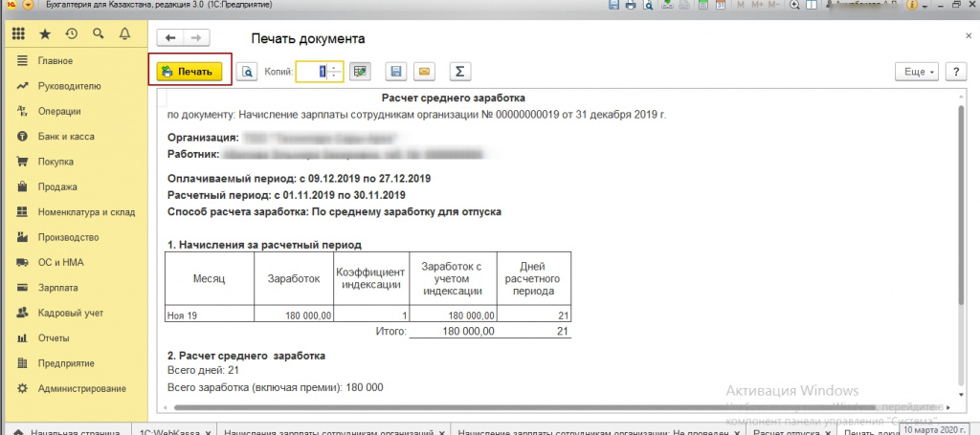Click Расчет среднего заработка title
This screenshot has height=435, width=980.
tap(453, 98)
